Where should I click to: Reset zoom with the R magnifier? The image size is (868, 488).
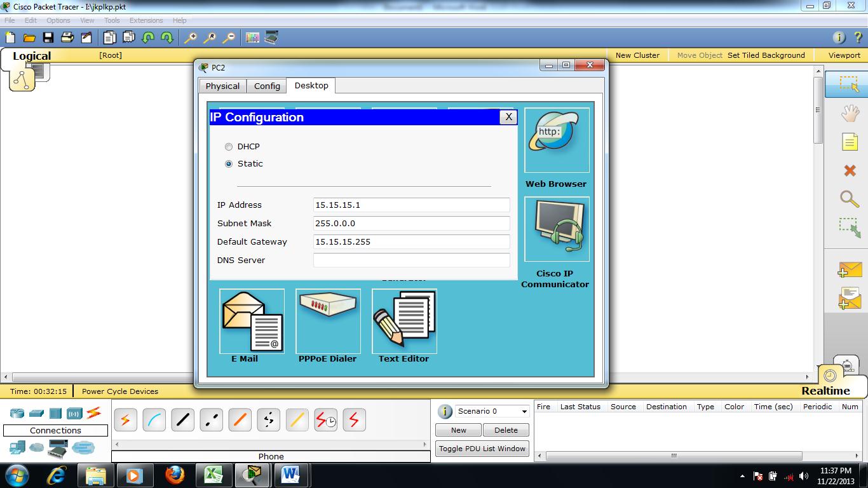pyautogui.click(x=210, y=37)
